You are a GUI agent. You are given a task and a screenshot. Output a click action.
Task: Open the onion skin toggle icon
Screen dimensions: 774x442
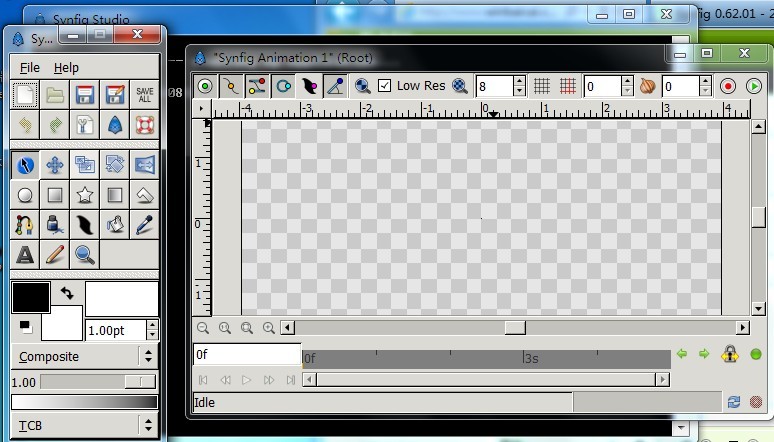coord(647,87)
